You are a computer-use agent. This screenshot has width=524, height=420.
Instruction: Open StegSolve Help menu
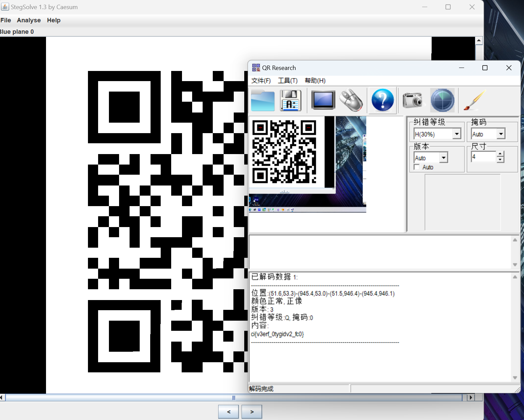[x=53, y=20]
